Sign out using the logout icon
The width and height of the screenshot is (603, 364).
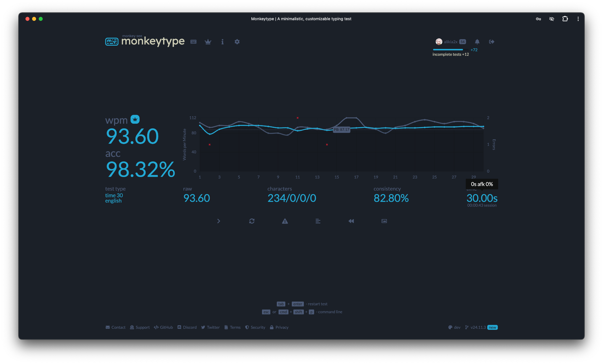click(491, 42)
